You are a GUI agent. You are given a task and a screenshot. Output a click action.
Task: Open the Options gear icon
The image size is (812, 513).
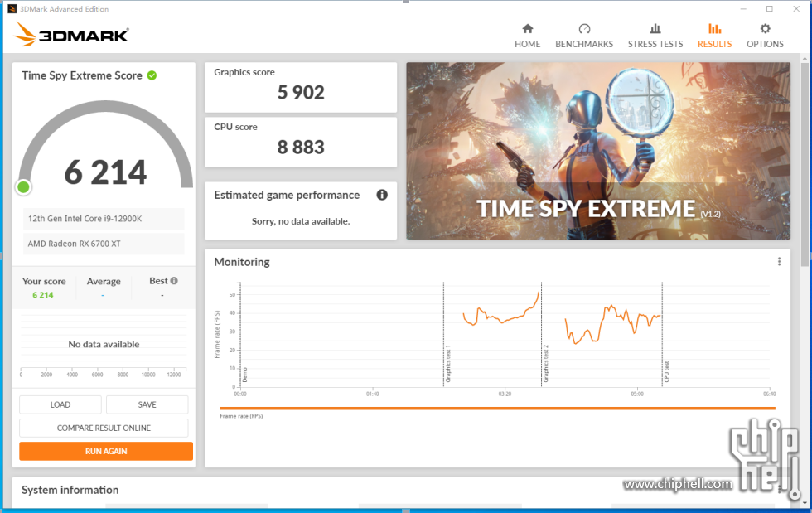click(765, 28)
